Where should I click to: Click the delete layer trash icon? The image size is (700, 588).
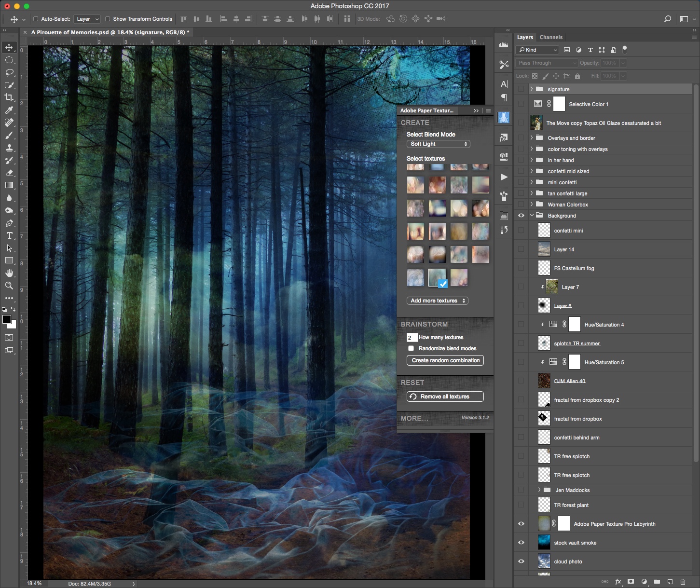pyautogui.click(x=683, y=582)
